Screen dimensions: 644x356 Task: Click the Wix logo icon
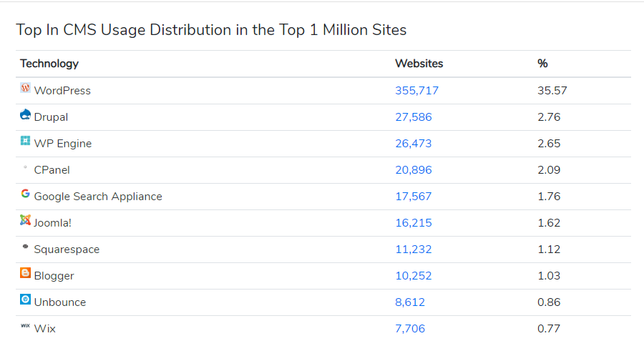click(26, 326)
